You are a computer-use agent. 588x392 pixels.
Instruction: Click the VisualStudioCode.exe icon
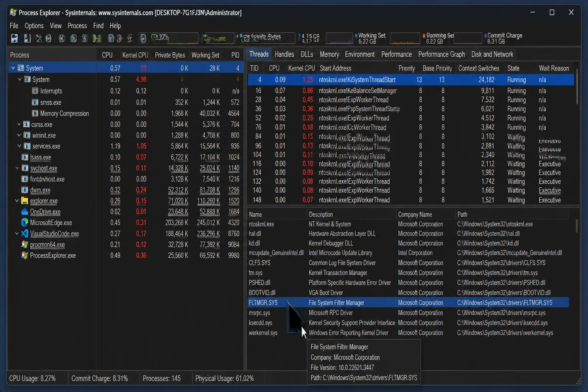(25, 234)
